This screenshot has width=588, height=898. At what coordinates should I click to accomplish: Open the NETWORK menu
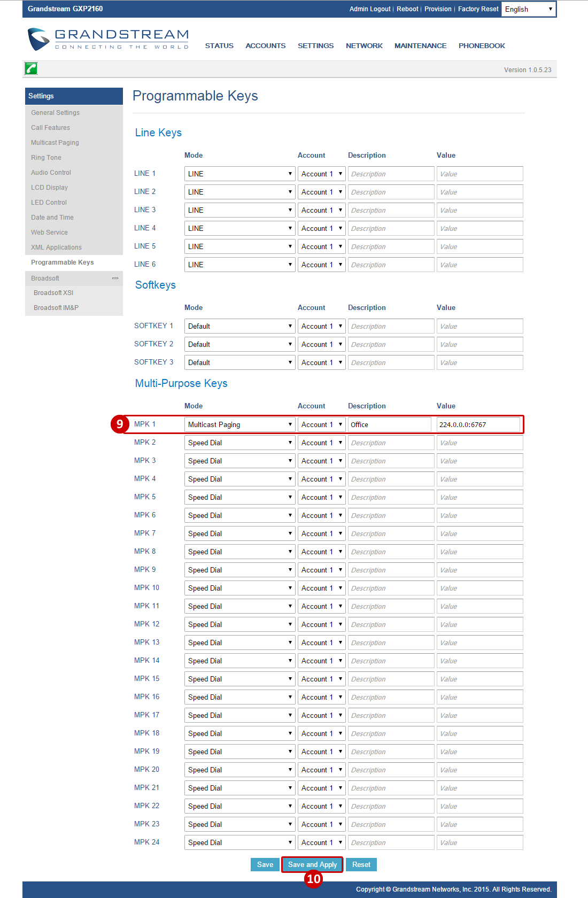tap(364, 46)
